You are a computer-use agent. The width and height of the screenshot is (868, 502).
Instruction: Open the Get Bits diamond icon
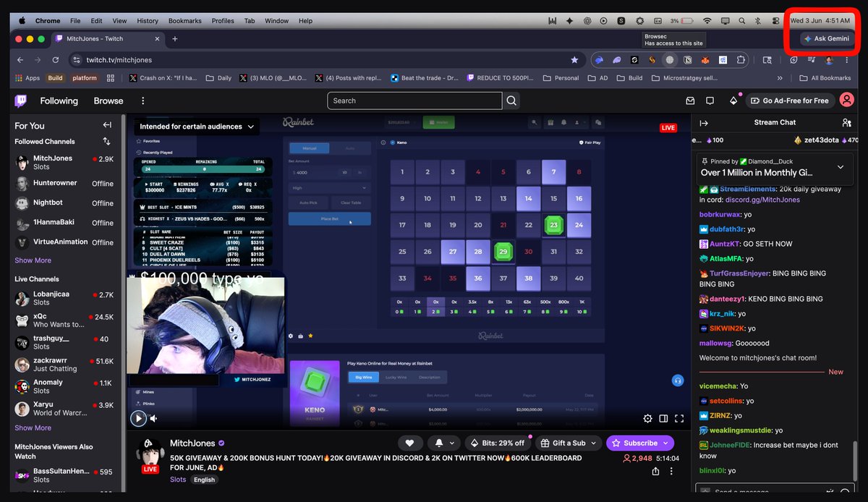(733, 101)
